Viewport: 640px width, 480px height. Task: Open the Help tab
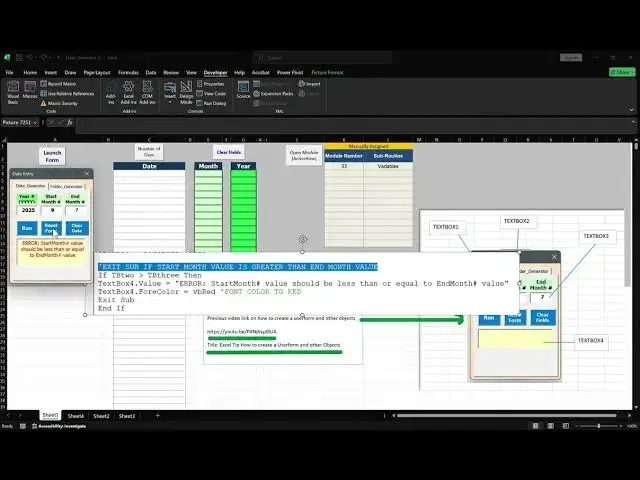[x=239, y=73]
